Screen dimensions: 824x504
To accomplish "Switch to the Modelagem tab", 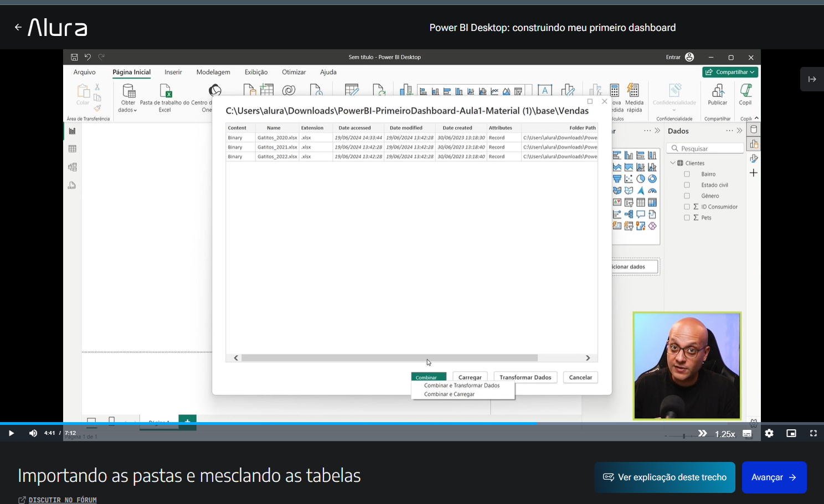I will point(213,72).
